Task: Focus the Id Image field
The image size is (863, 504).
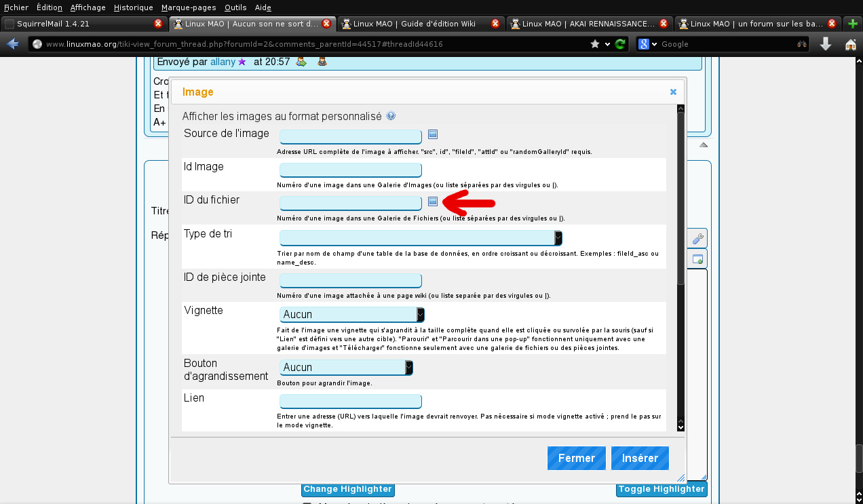Action: pyautogui.click(x=351, y=170)
